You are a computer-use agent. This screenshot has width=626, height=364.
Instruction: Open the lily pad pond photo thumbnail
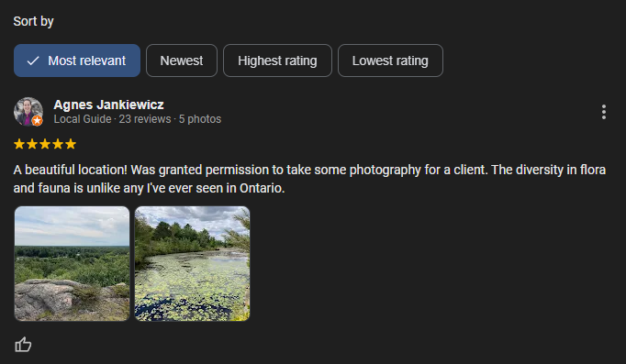[193, 263]
